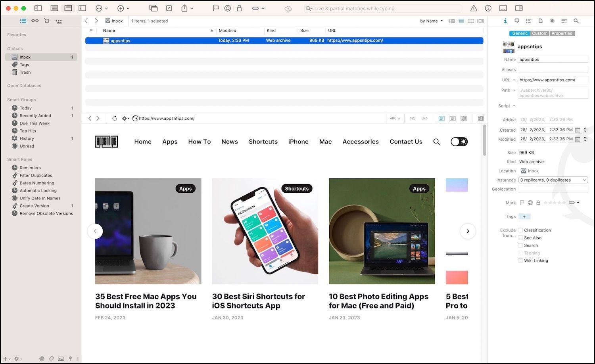This screenshot has width=595, height=364.
Task: Check Exclude from Classification checkbox
Action: pyautogui.click(x=520, y=230)
